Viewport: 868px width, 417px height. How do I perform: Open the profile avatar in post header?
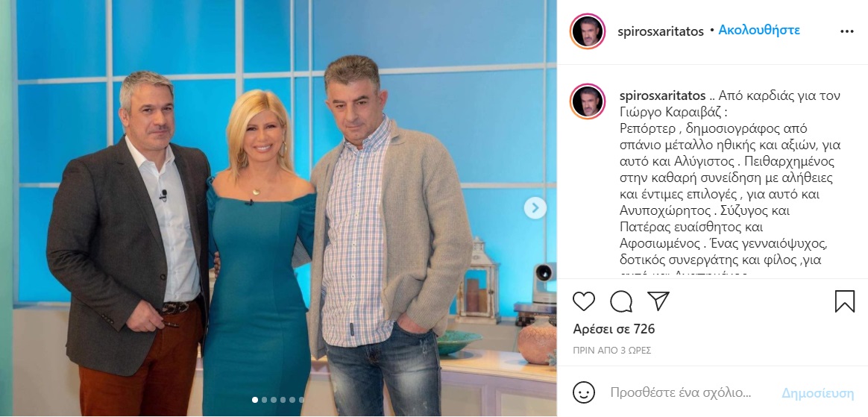click(x=588, y=31)
